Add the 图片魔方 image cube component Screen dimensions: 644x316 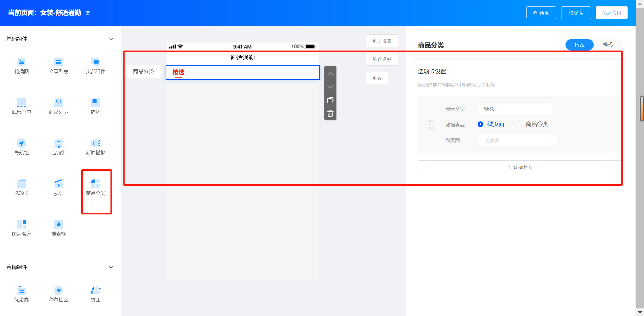pyautogui.click(x=21, y=228)
